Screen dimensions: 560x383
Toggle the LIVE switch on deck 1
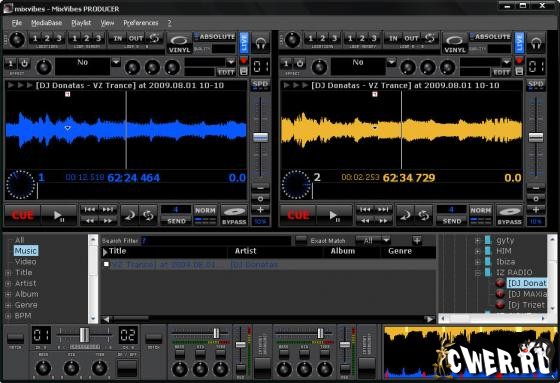(244, 43)
